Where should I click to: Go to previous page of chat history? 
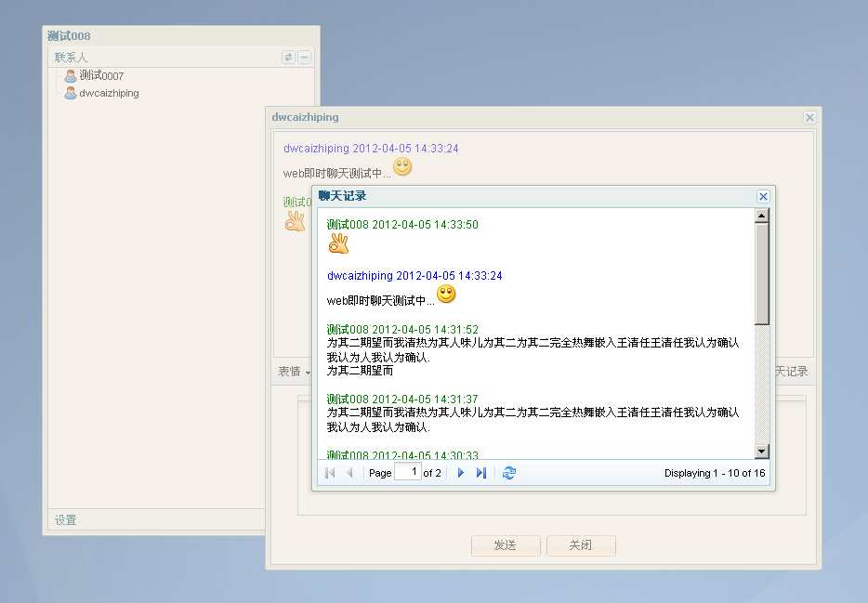(349, 473)
